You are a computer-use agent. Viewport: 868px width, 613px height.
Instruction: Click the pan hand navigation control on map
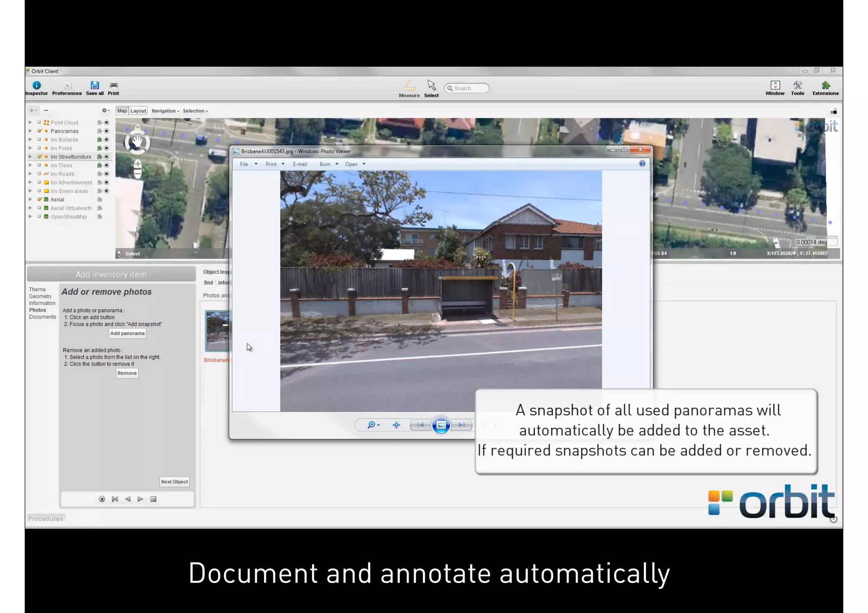(137, 142)
